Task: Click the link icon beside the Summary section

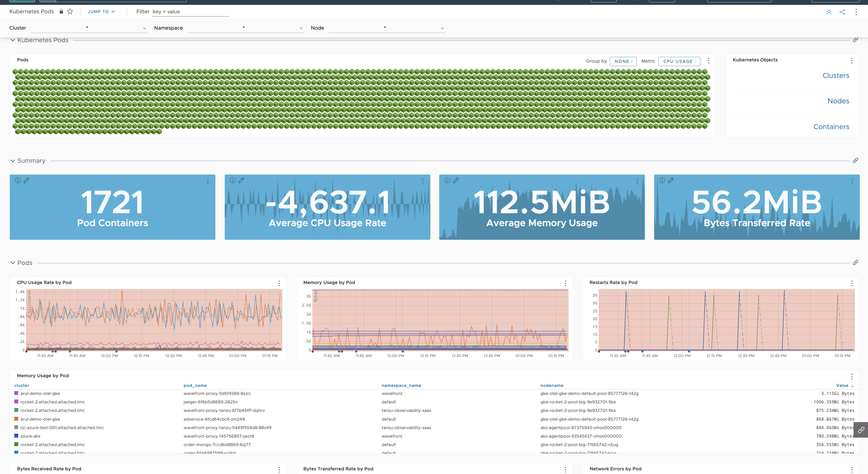Action: (x=855, y=161)
